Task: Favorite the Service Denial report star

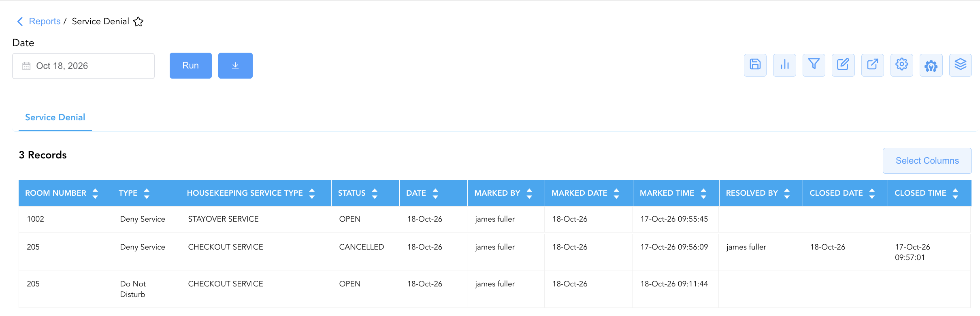Action: point(138,21)
